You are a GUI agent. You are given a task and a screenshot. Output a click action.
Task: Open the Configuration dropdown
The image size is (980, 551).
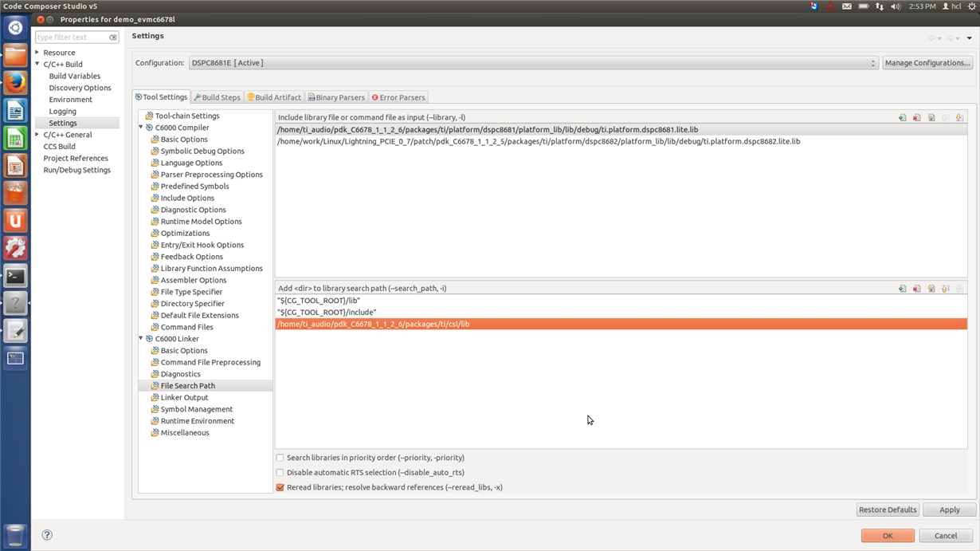point(533,63)
